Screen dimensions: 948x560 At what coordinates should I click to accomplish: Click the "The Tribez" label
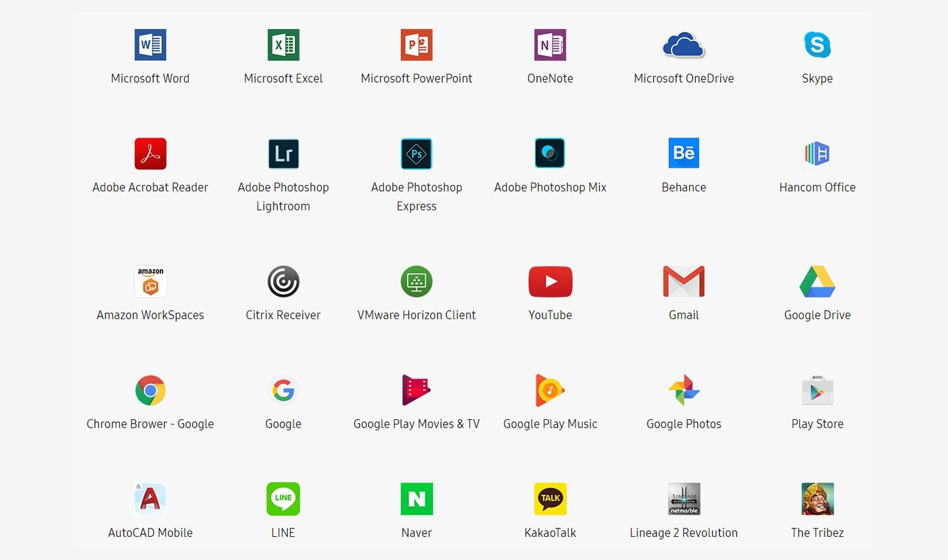[818, 532]
